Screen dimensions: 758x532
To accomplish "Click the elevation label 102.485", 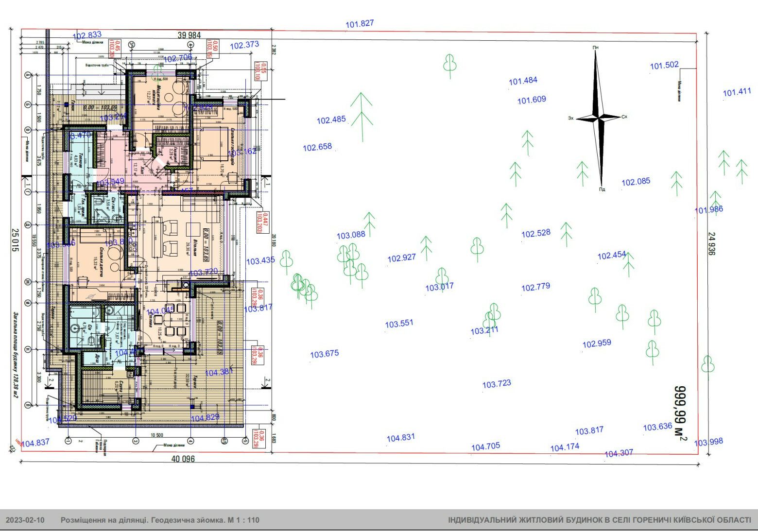I will point(331,120).
